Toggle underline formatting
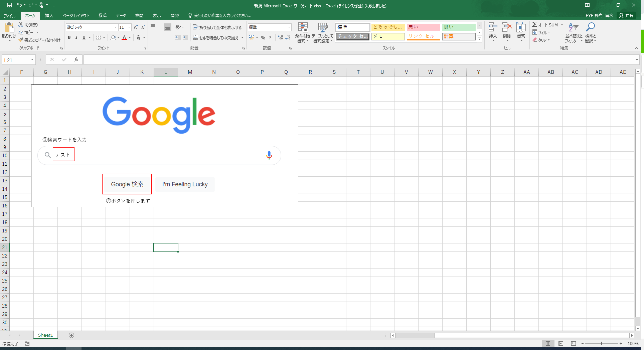This screenshot has width=644, height=350. pyautogui.click(x=84, y=37)
